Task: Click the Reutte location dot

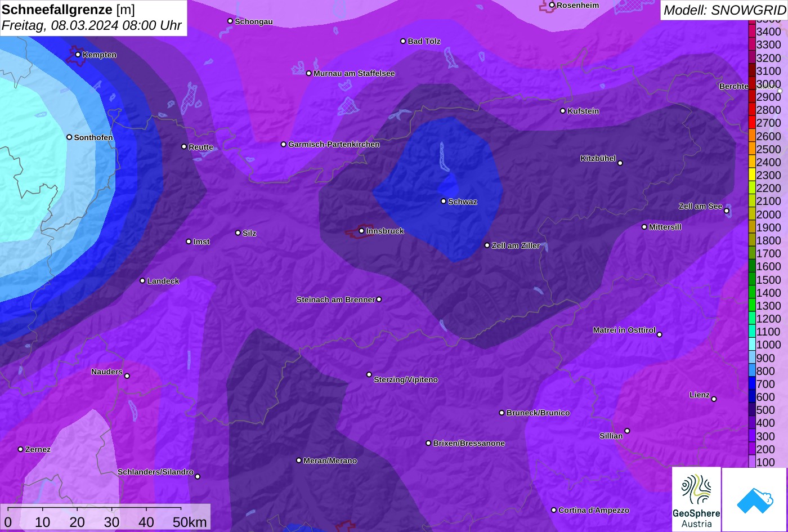Action: click(184, 146)
